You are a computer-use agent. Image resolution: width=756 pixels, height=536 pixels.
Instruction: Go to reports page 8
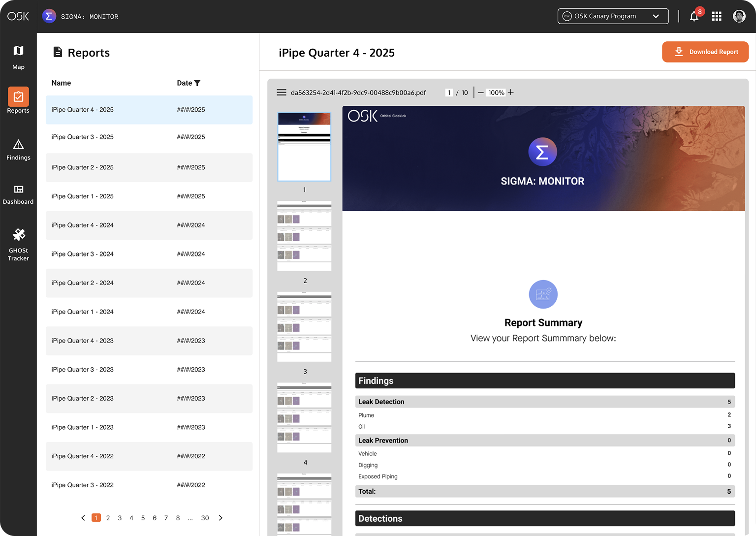(x=178, y=518)
